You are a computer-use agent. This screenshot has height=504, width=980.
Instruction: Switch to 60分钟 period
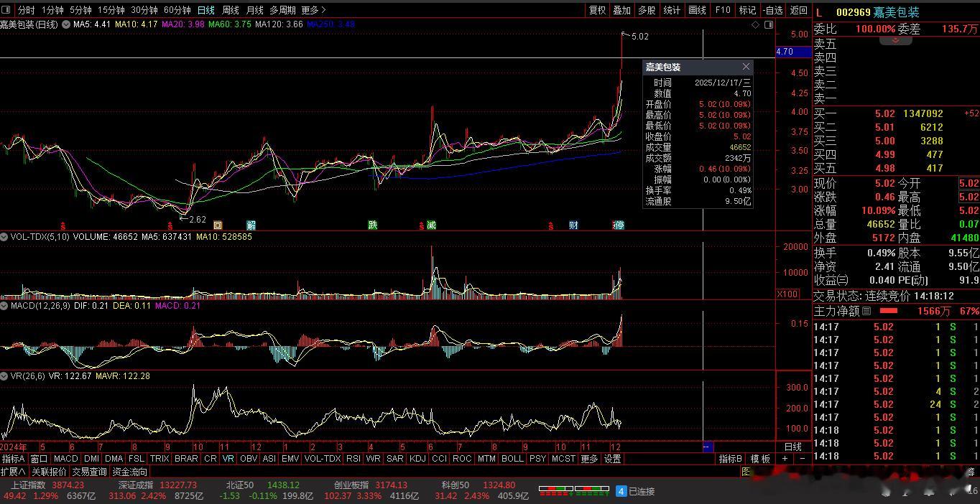177,10
